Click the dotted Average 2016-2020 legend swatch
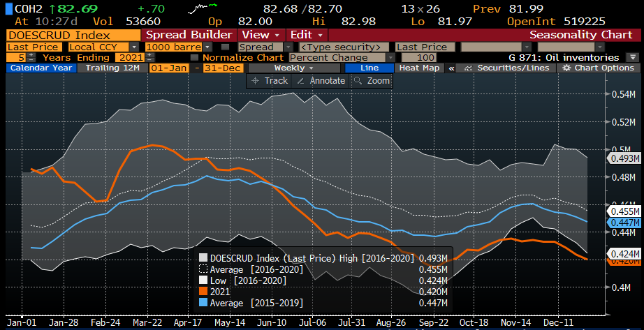The width and height of the screenshot is (644, 330). [x=203, y=269]
